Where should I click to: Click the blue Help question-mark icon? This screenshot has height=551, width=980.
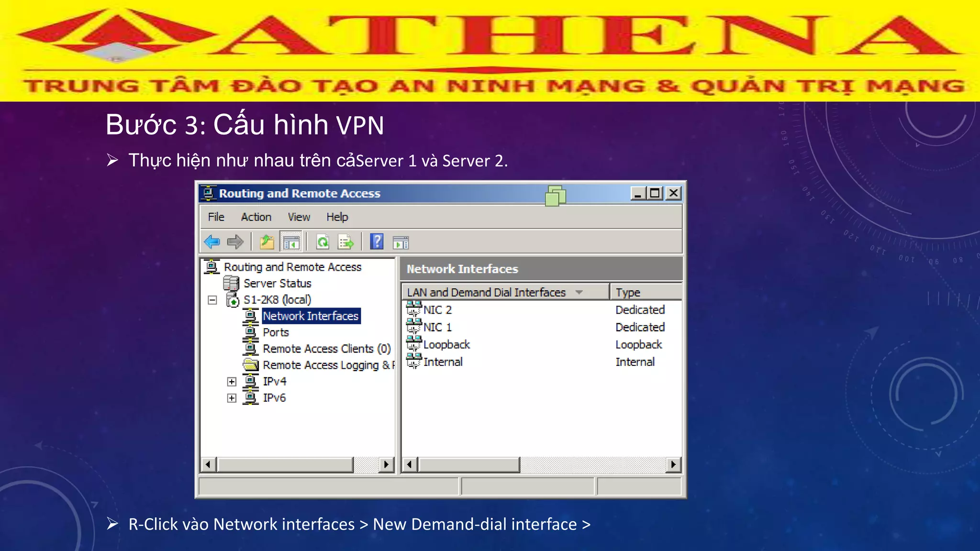click(377, 242)
